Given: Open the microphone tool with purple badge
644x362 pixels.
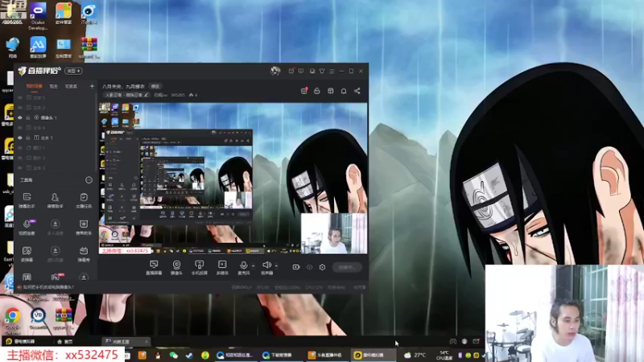Looking at the screenshot, I should 27,227.
